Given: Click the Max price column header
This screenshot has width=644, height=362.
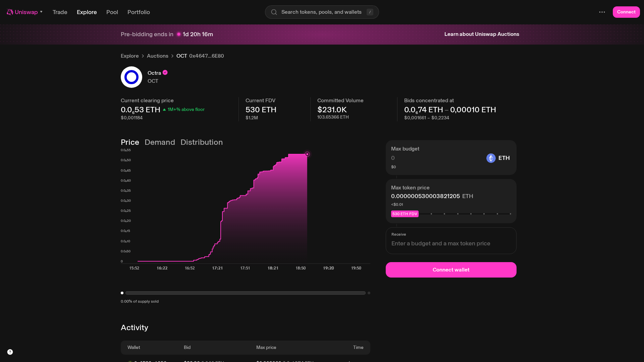Looking at the screenshot, I should coord(266,348).
